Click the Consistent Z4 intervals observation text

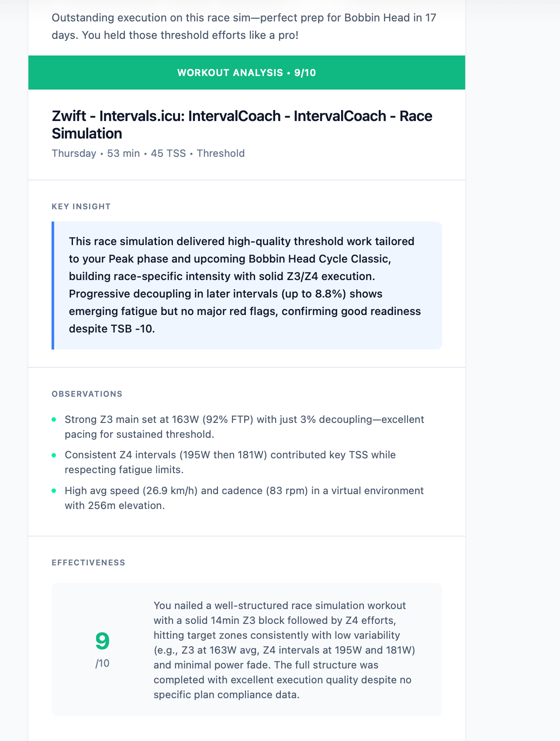click(x=230, y=462)
